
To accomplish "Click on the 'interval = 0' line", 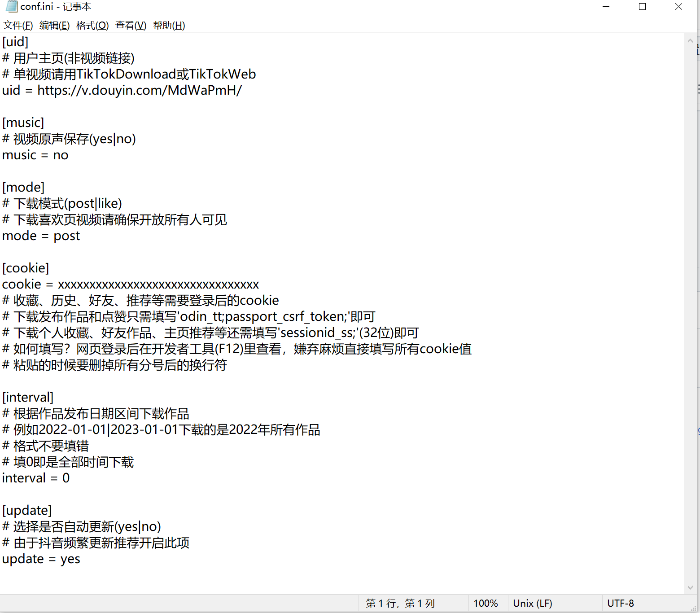I will pyautogui.click(x=35, y=478).
